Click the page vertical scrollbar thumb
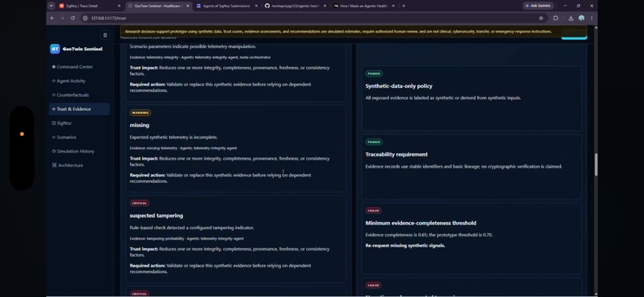This screenshot has width=644, height=297. coord(595,165)
